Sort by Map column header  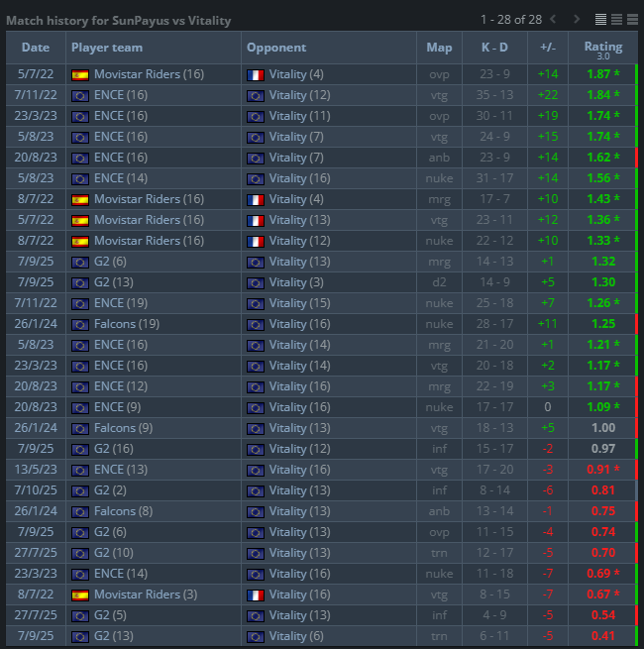[439, 48]
